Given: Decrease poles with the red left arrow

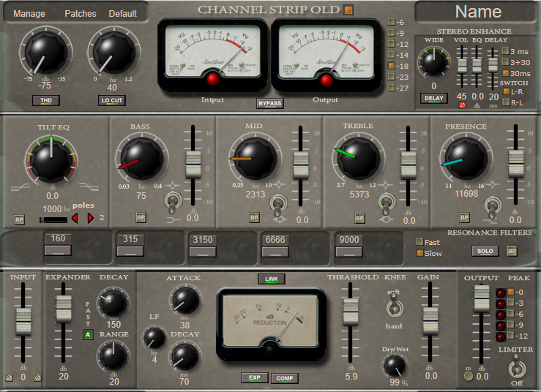Looking at the screenshot, I should (x=75, y=218).
